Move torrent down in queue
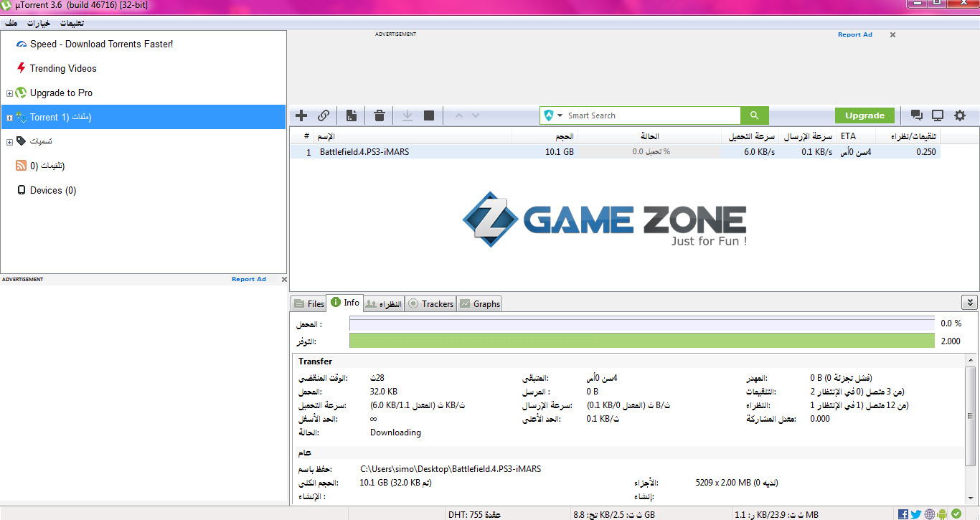This screenshot has height=520, width=980. coord(475,115)
